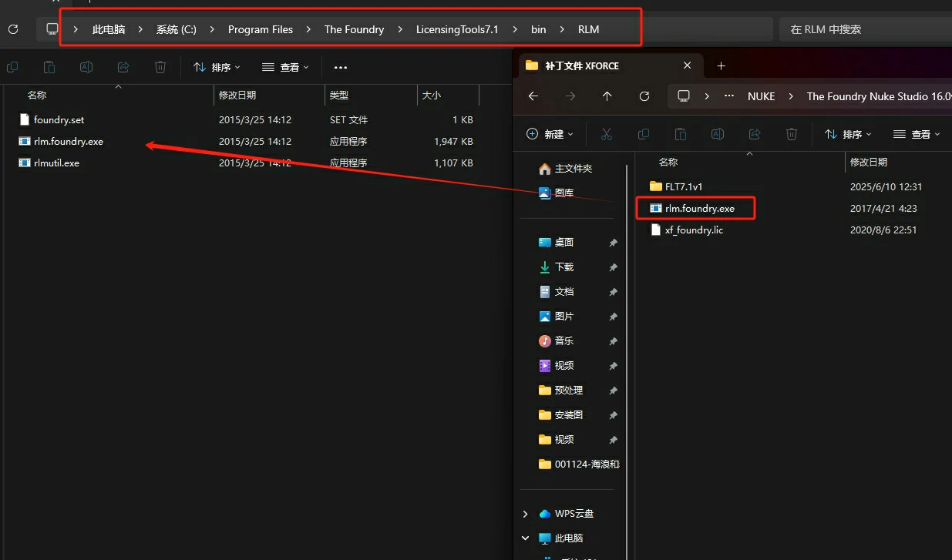Click 系统 (C:) in the address bar
This screenshot has height=560, width=952.
(x=177, y=29)
